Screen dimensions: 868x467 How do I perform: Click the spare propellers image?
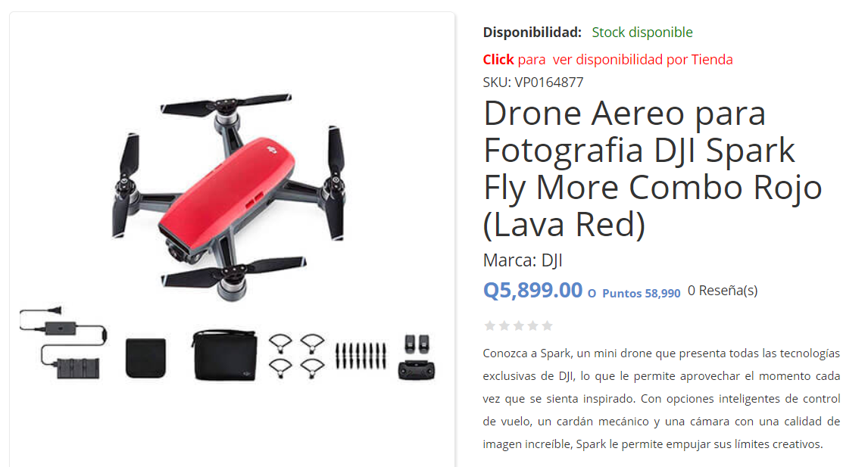(361, 355)
